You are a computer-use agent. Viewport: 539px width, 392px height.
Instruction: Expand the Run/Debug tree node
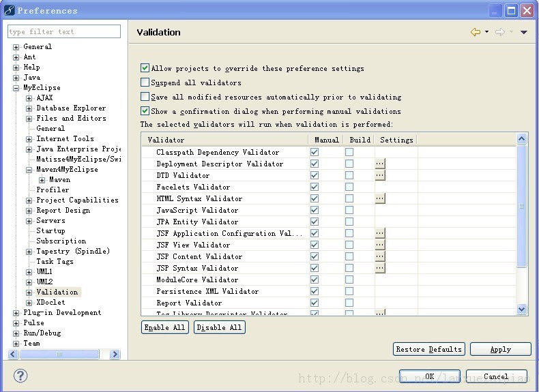point(16,333)
